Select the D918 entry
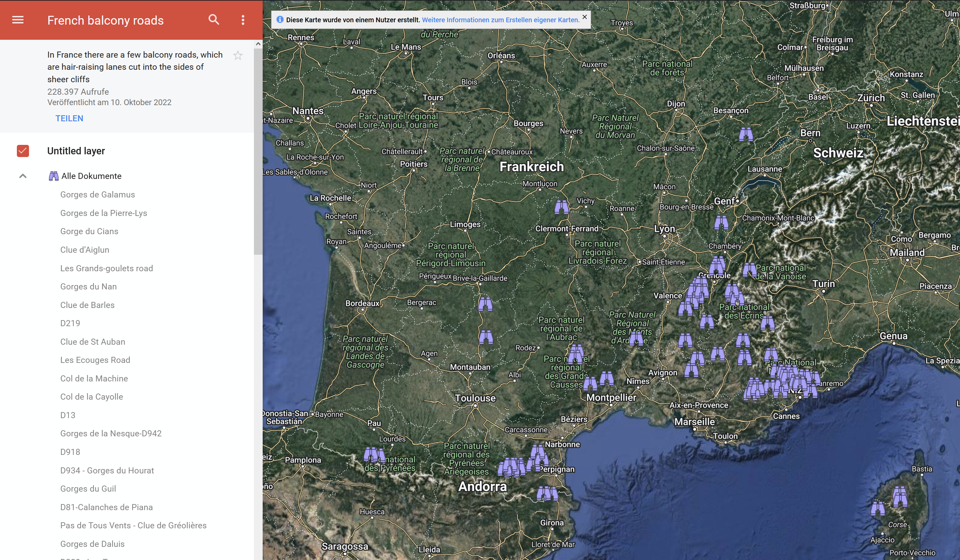The height and width of the screenshot is (560, 960). [70, 452]
